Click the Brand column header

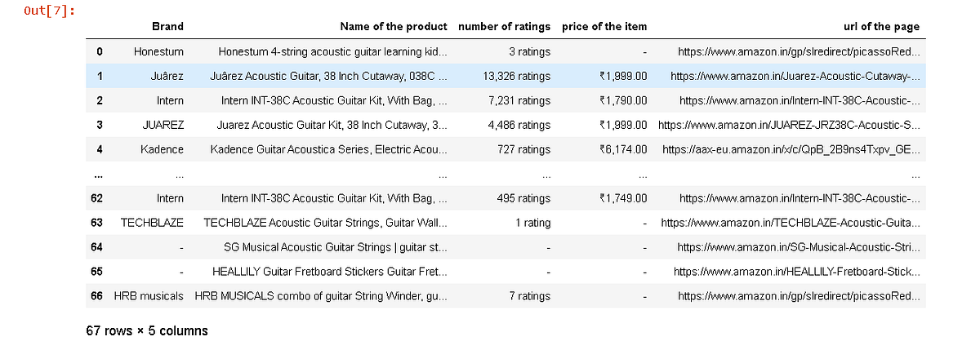(x=167, y=26)
